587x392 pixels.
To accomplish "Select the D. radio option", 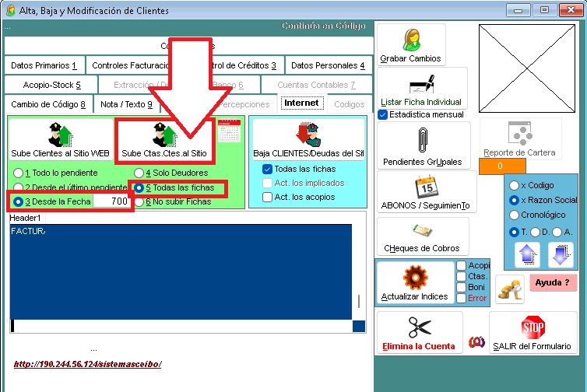I will (x=536, y=233).
